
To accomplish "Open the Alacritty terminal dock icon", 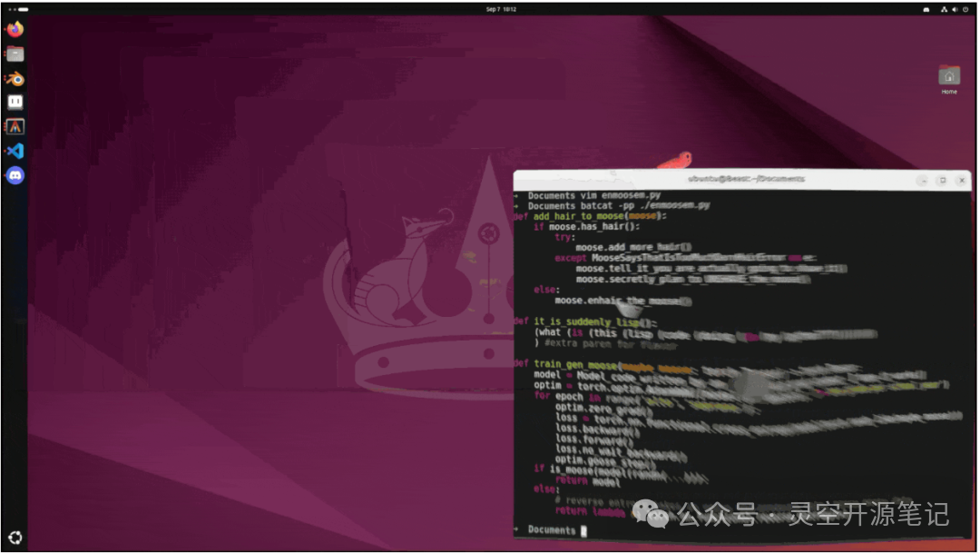I will tap(15, 127).
